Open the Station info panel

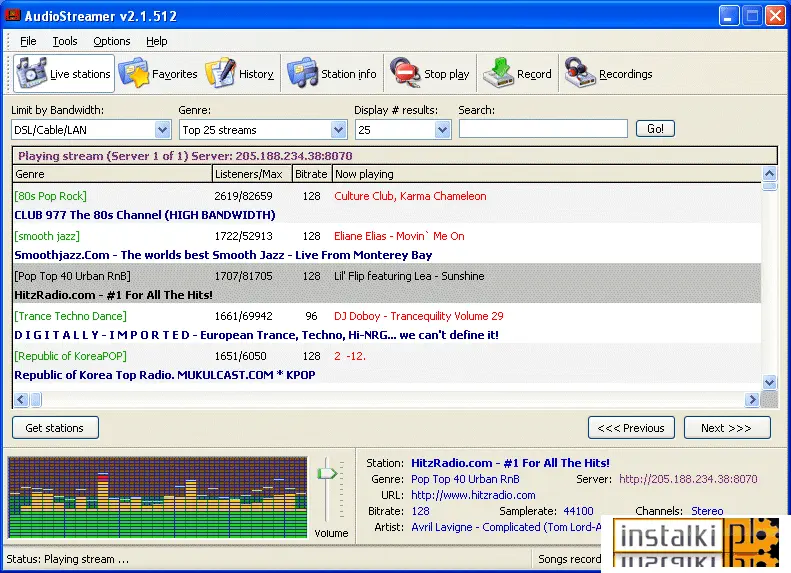(x=332, y=74)
